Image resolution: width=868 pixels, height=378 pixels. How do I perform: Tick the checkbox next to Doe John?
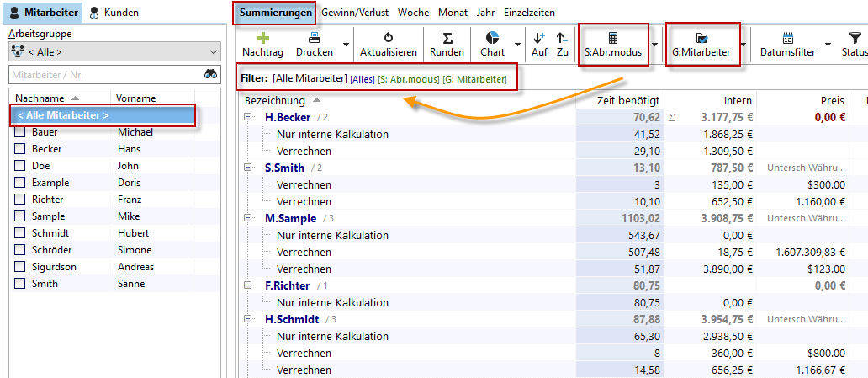pos(20,166)
